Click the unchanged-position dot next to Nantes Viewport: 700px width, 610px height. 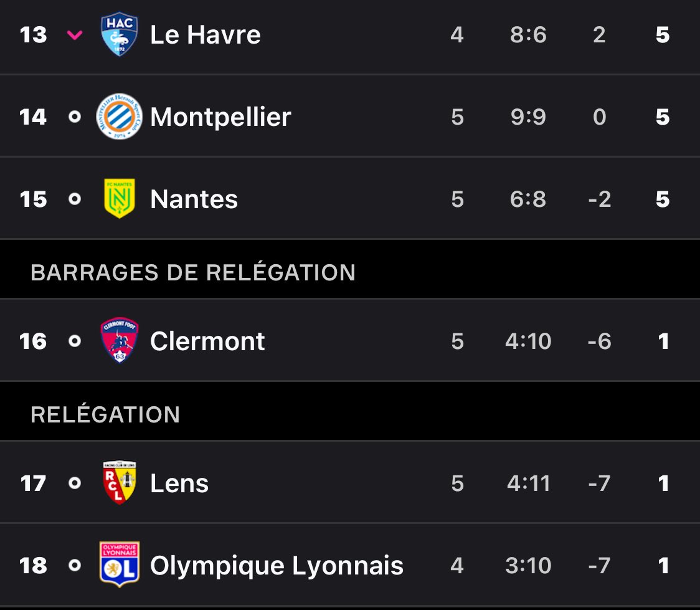point(75,199)
